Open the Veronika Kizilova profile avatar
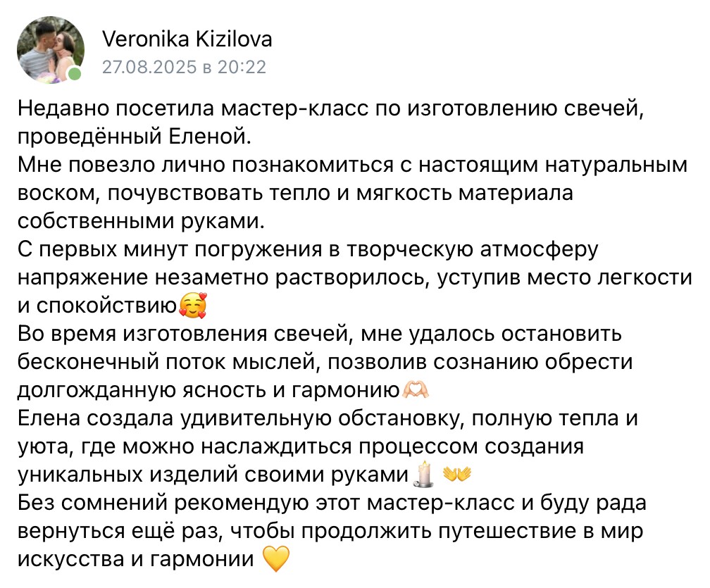The height and width of the screenshot is (588, 710). tap(51, 50)
